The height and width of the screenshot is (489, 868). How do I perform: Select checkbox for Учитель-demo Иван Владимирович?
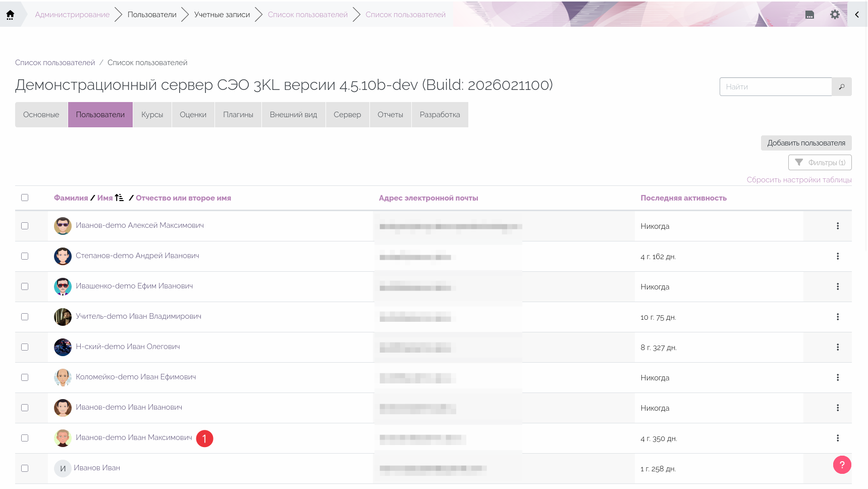(25, 317)
